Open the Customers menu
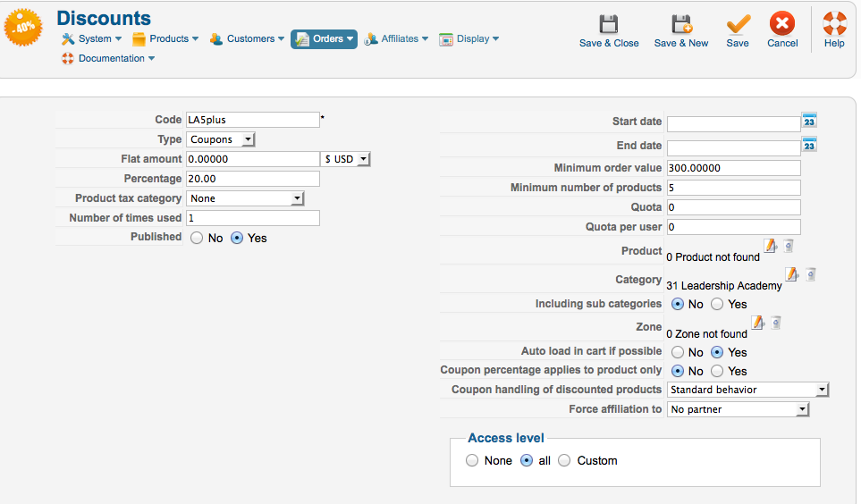The width and height of the screenshot is (861, 504). 248,38
